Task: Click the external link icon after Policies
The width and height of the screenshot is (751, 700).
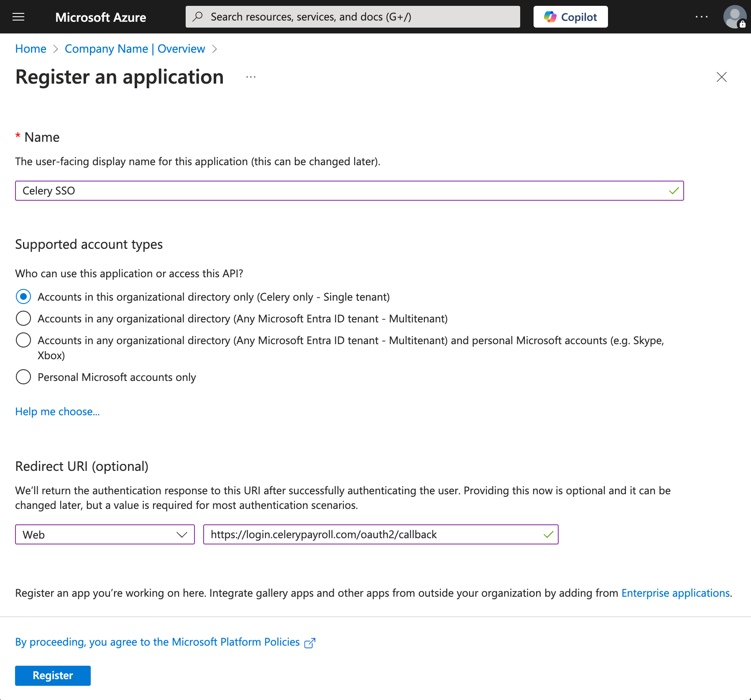Action: 310,643
